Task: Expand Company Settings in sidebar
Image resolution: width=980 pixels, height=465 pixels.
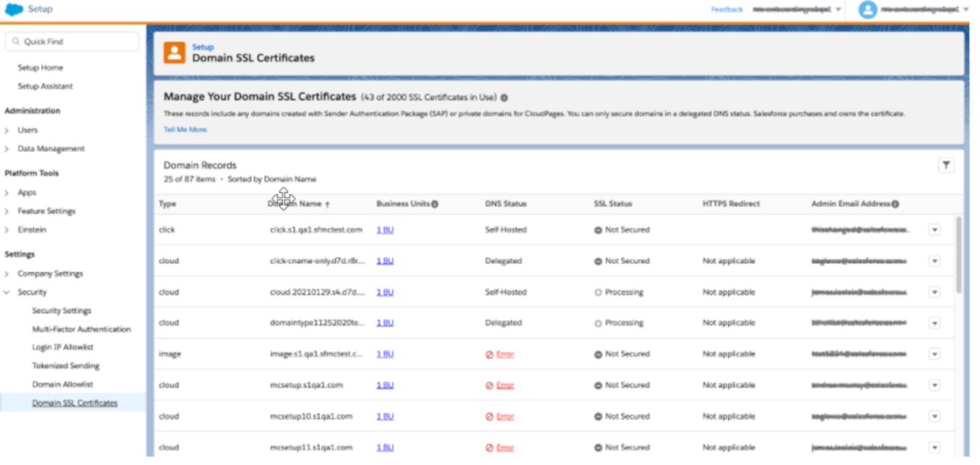Action: [x=7, y=274]
